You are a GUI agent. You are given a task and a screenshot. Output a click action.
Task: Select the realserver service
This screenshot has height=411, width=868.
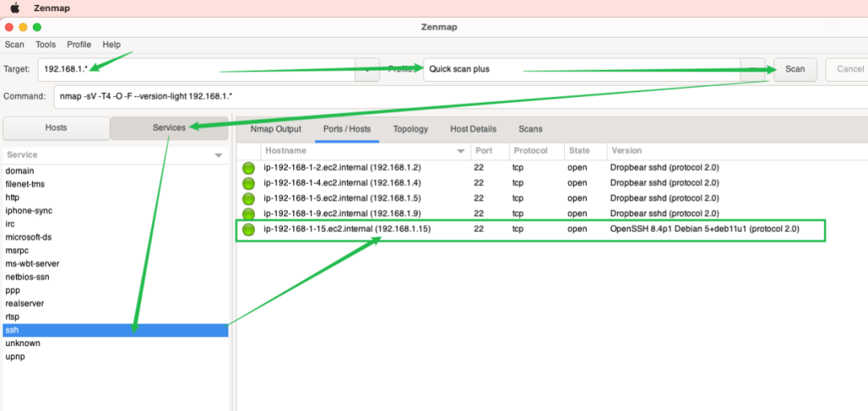tap(115, 303)
